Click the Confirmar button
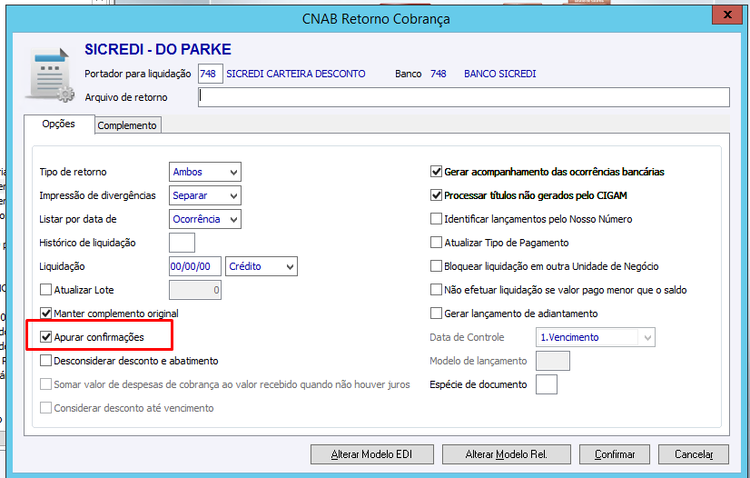Image resolution: width=750 pixels, height=478 pixels. [615, 454]
